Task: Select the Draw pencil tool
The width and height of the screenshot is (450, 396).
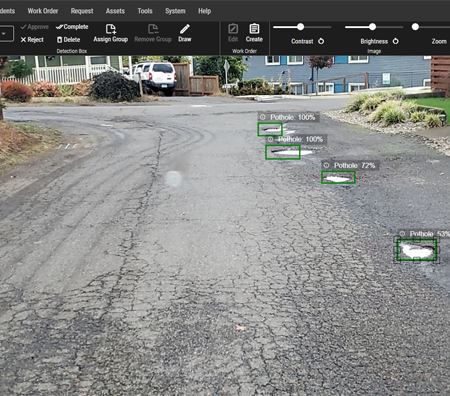Action: (x=185, y=33)
